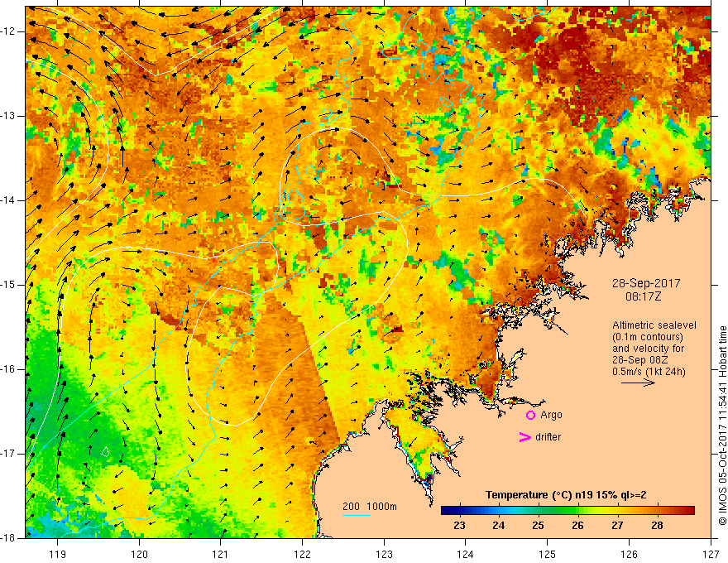Click the longitude axis label 125
Screen dimensions: 728x563
pos(548,554)
